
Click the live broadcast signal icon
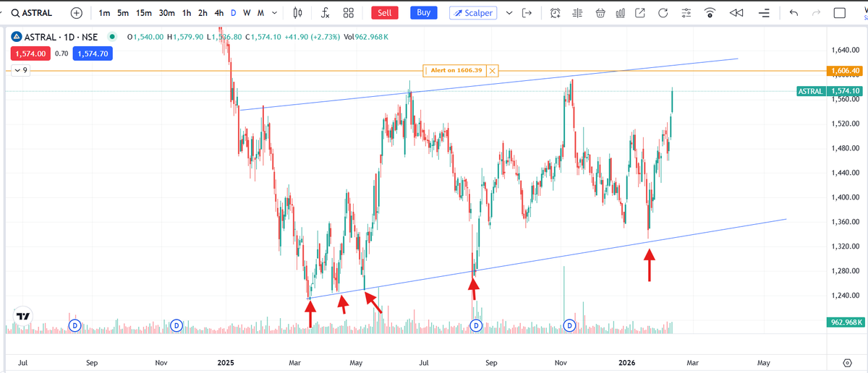[x=711, y=13]
